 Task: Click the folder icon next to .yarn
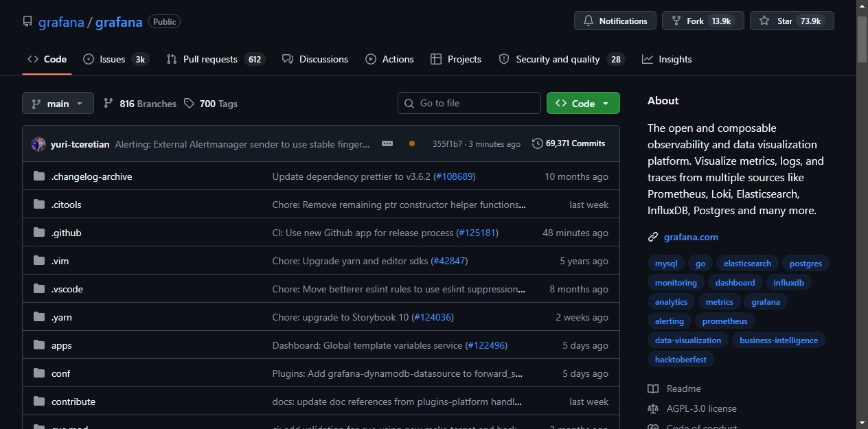39,317
